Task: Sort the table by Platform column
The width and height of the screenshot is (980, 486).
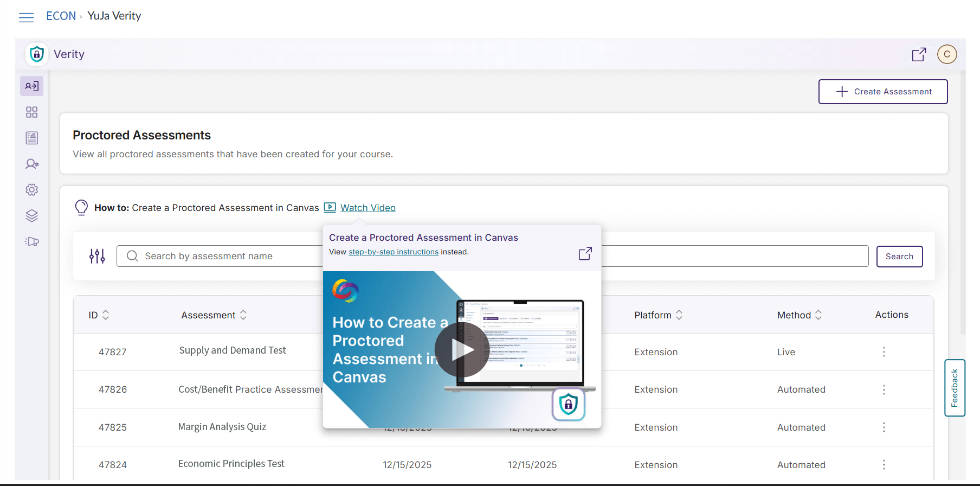Action: [x=679, y=315]
